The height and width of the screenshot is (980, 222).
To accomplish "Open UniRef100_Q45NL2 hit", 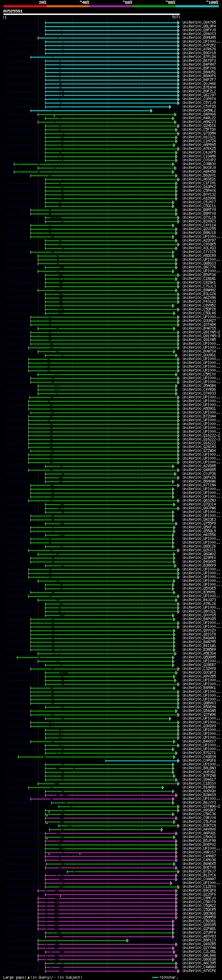I will 199,110.
